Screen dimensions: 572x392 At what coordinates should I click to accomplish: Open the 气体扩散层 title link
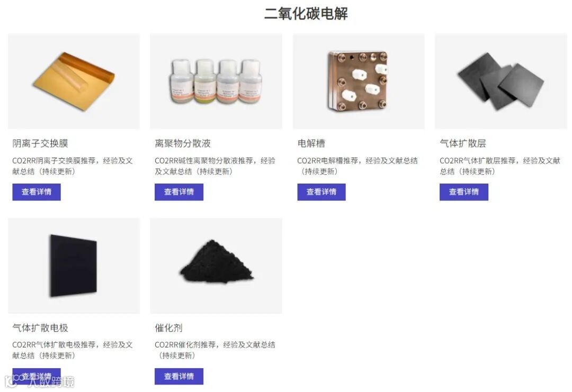463,143
